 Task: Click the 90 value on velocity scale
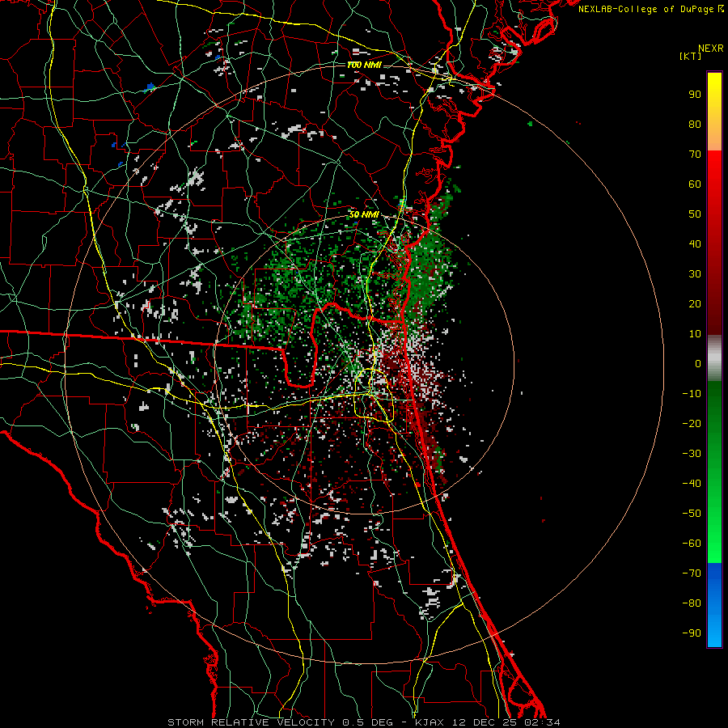[695, 95]
